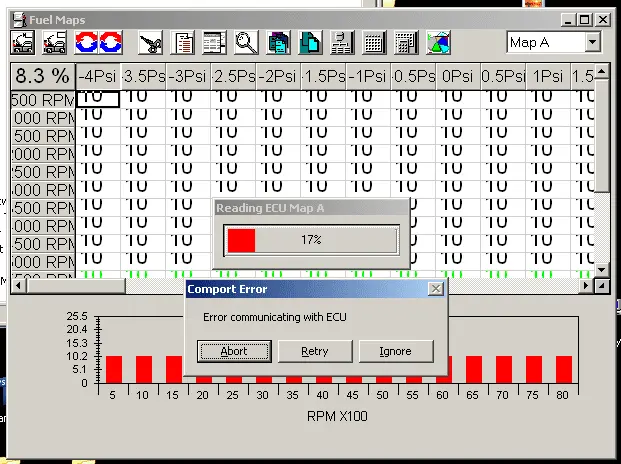This screenshot has height=464, width=621.
Task: Click the second engine icon in toolbar
Action: pyautogui.click(x=58, y=42)
